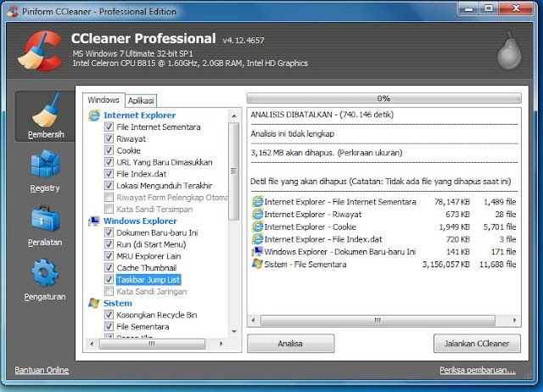Toggle Cache Thumbnail checkbox
543x392 pixels.
[109, 267]
